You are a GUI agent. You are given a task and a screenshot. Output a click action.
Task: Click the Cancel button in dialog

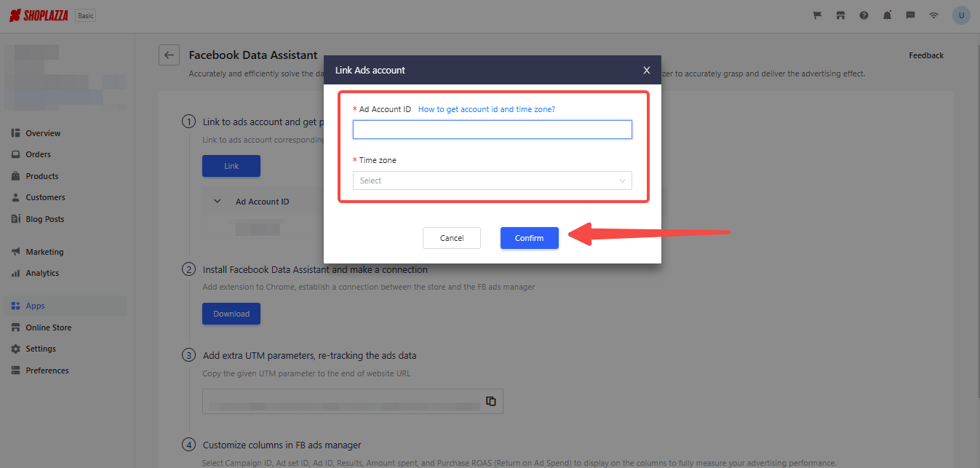point(452,238)
